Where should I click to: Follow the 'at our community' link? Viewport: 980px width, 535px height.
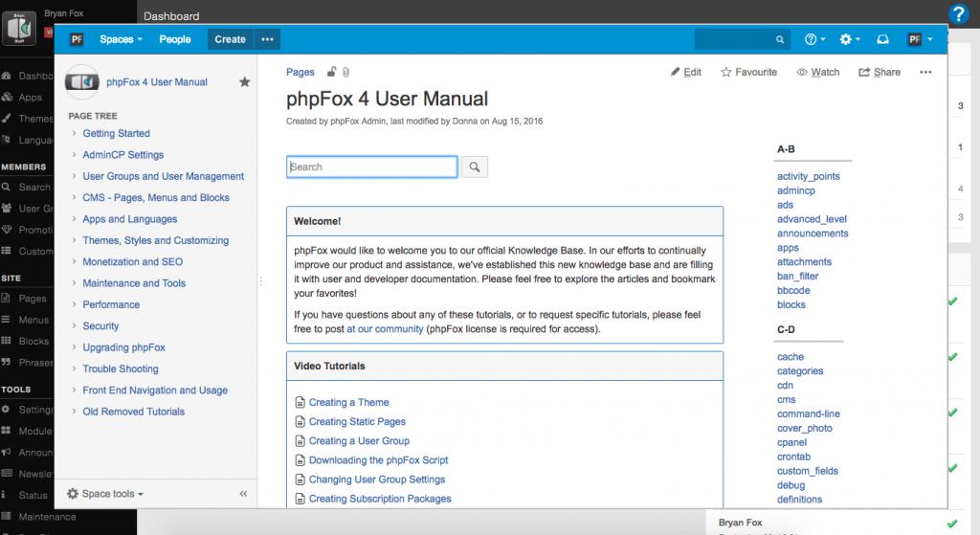pos(385,328)
